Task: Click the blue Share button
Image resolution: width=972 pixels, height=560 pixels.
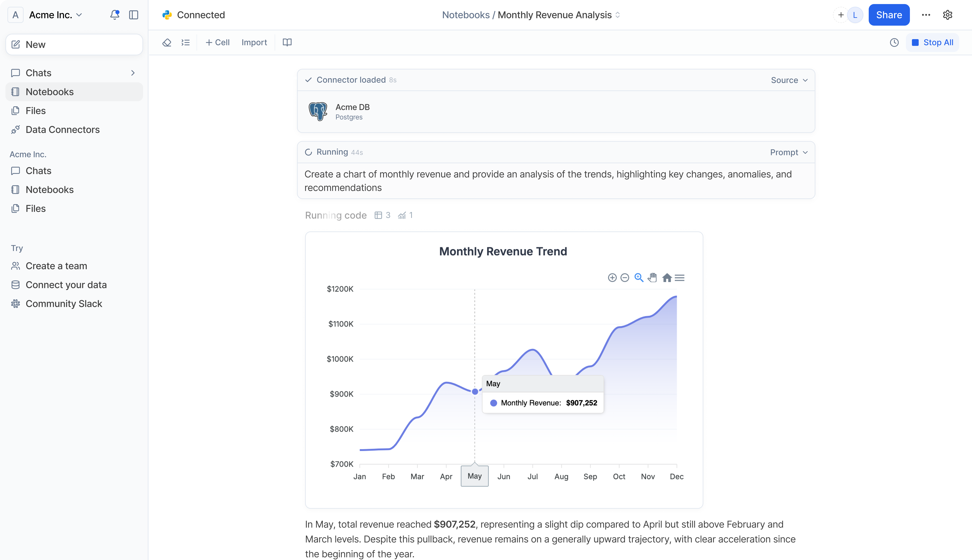Action: point(888,15)
